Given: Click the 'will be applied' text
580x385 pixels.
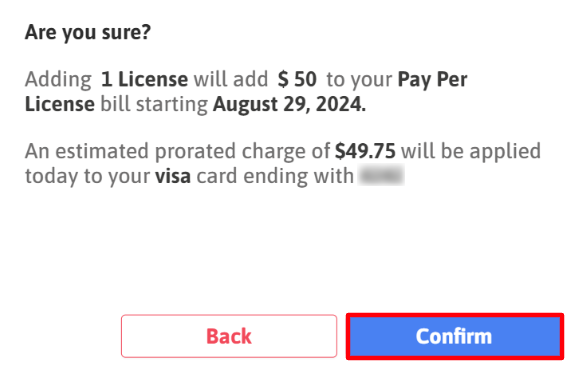Looking at the screenshot, I should coord(471,152).
